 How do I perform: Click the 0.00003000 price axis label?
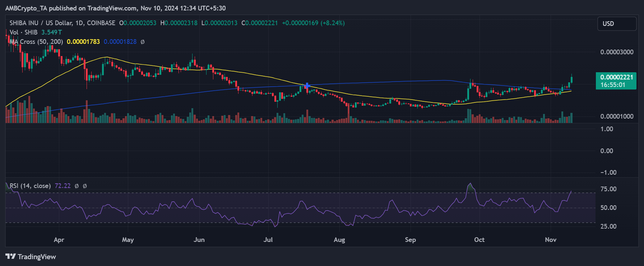pyautogui.click(x=617, y=52)
